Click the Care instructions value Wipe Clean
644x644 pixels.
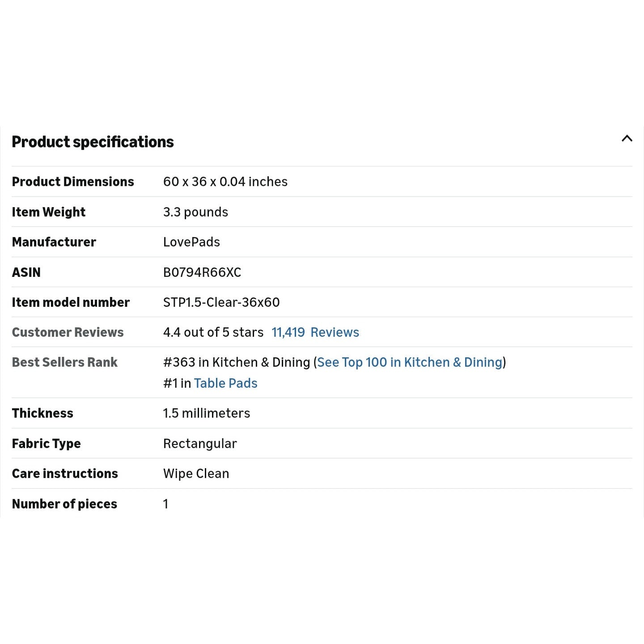click(x=196, y=474)
